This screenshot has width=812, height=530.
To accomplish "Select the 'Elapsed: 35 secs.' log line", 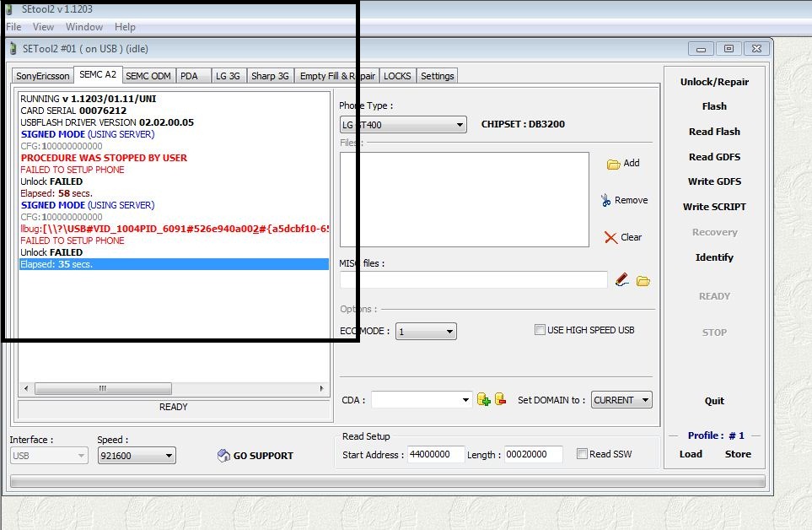I will click(x=174, y=264).
